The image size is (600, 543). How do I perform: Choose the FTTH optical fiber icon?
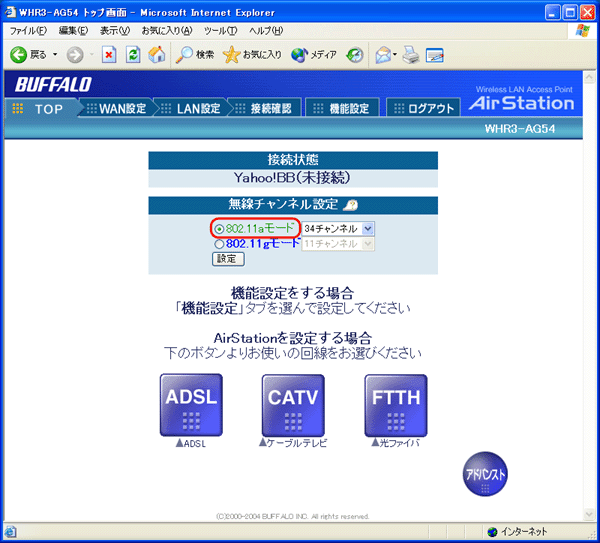click(396, 405)
